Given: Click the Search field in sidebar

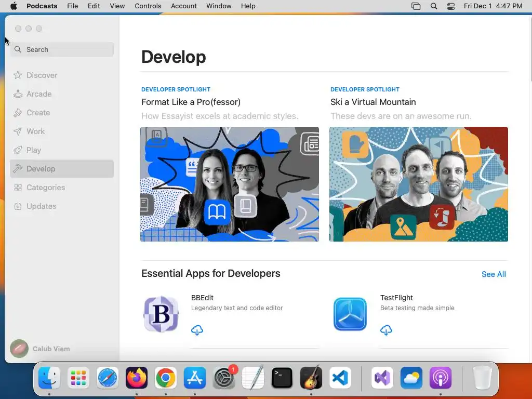Looking at the screenshot, I should pyautogui.click(x=62, y=49).
